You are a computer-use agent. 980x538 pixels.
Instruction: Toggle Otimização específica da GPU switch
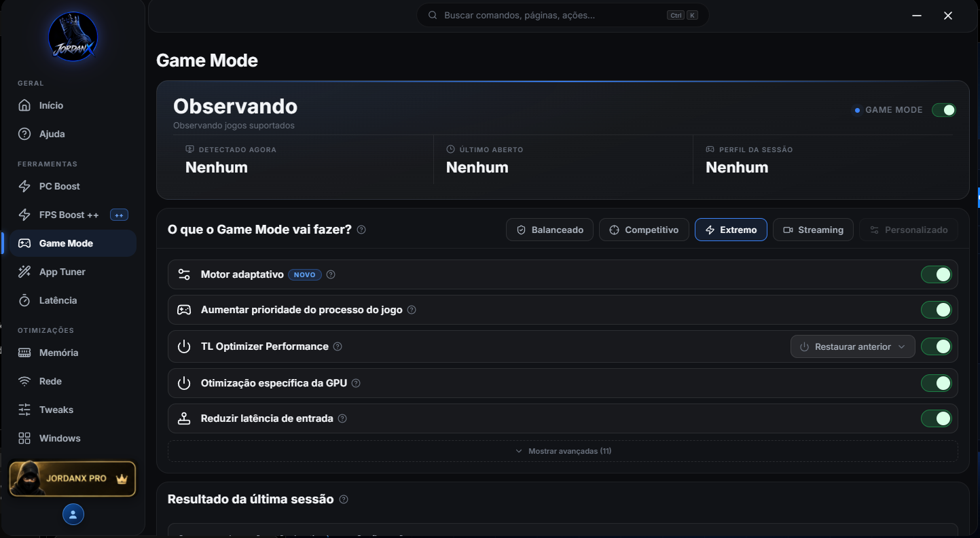[x=937, y=383]
